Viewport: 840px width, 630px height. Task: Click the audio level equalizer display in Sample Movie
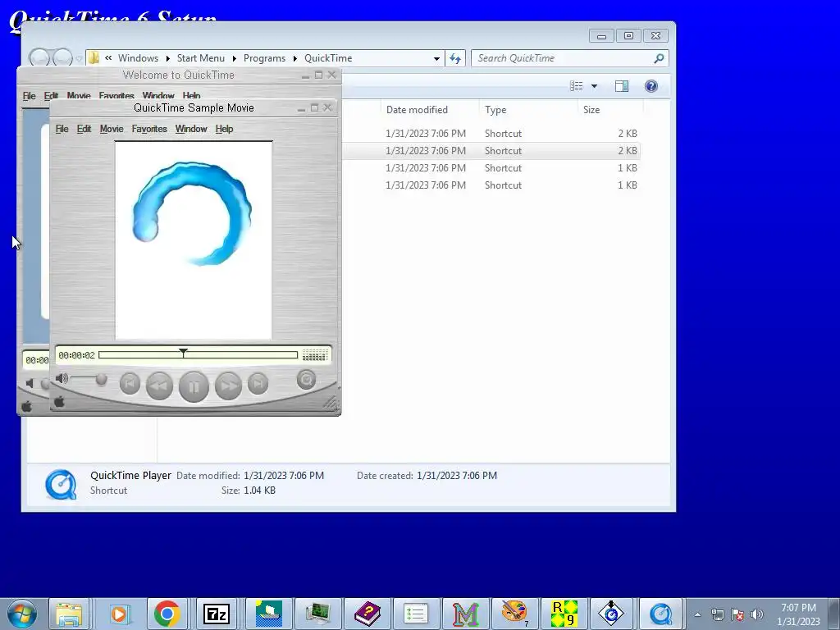coord(314,355)
